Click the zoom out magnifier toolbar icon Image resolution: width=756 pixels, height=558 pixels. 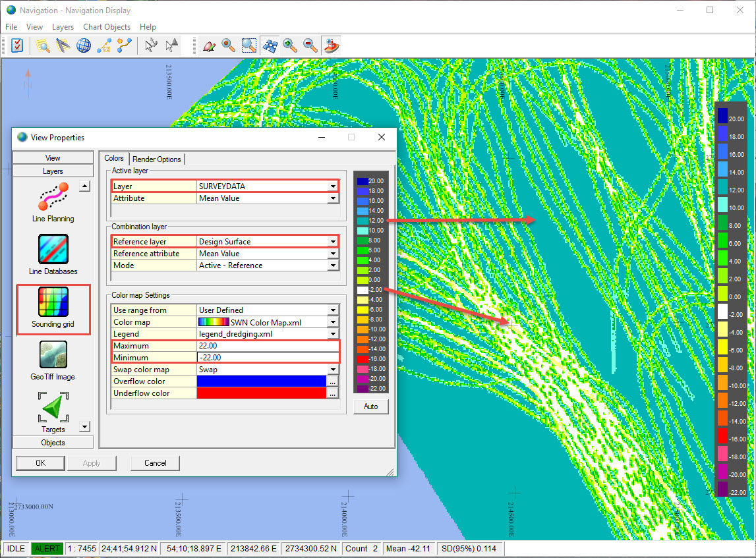[x=310, y=45]
